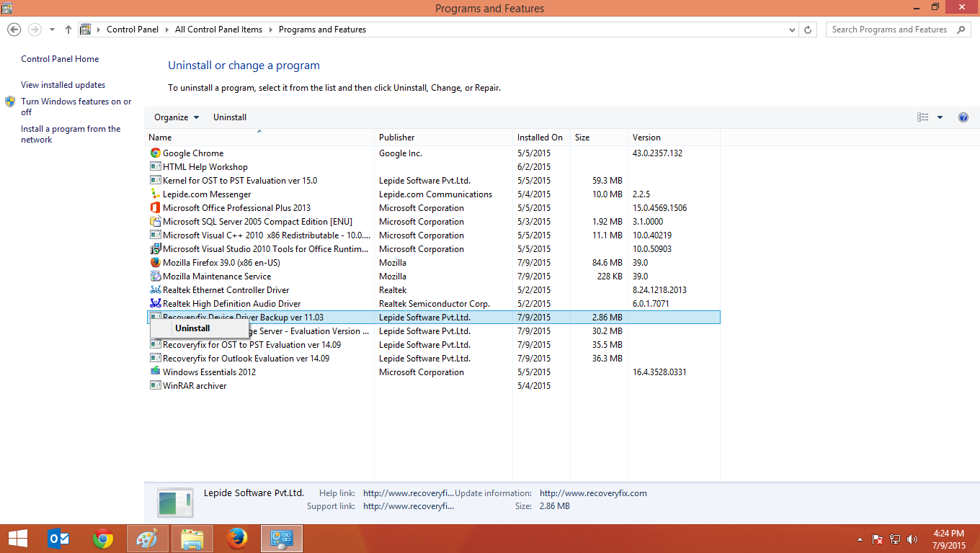Select Recoveryfix for Outlook Evaluation ver 14.09
This screenshot has width=980, height=553.
[433, 359]
